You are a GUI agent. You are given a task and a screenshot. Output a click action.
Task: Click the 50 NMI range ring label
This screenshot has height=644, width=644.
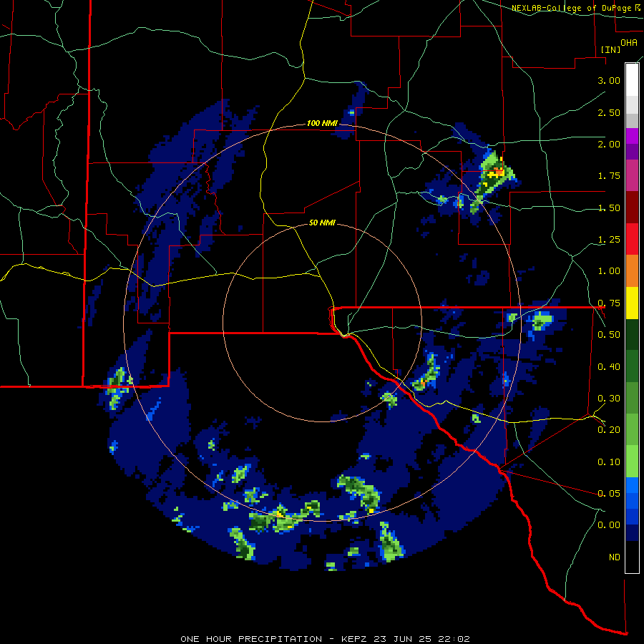tap(322, 223)
